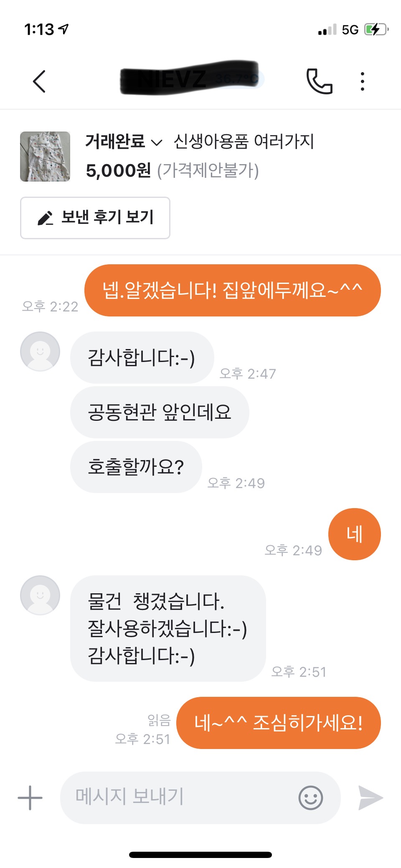Tap the send message arrow icon
Image resolution: width=401 pixels, height=868 pixels.
(370, 797)
